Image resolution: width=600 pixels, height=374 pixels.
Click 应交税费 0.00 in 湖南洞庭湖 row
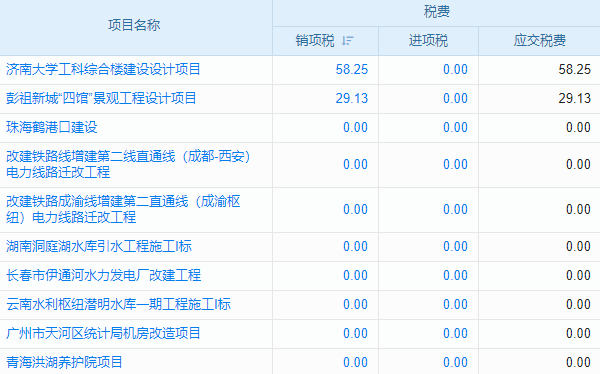pos(578,247)
